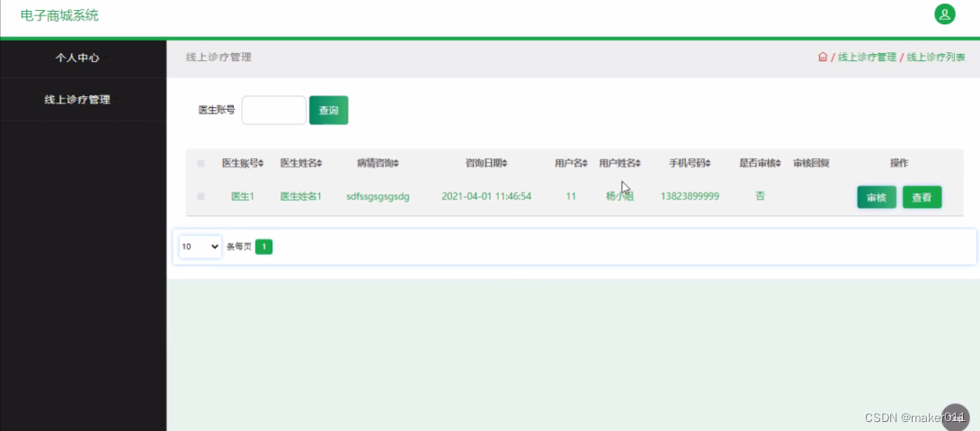980x431 pixels.
Task: Expand 个人中心 sidebar menu
Action: pyautogui.click(x=77, y=58)
